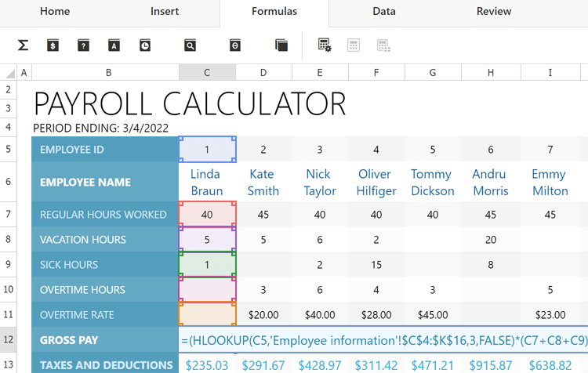Open the Financial functions library
Image resolution: width=588 pixels, height=373 pixels.
(53, 45)
